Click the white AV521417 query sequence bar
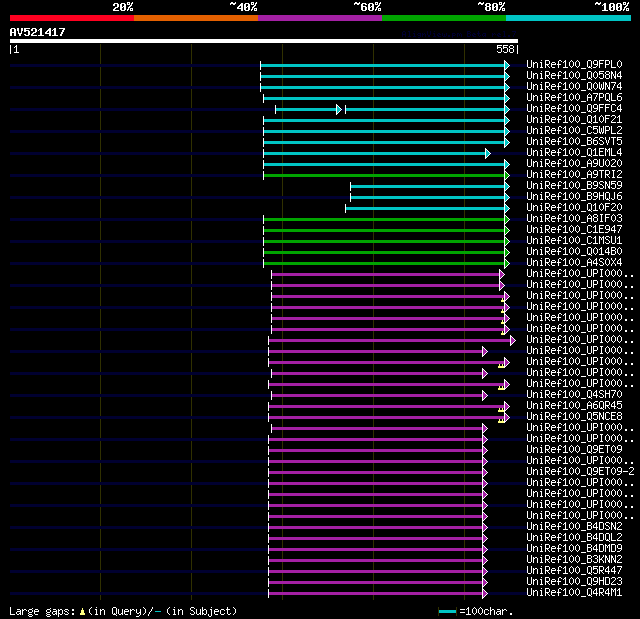This screenshot has height=619, width=640. click(264, 41)
